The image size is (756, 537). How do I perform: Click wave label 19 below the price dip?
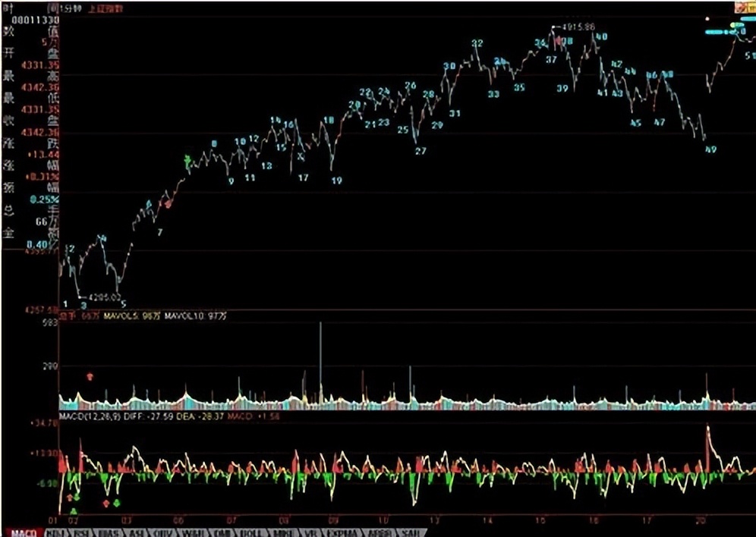point(336,181)
